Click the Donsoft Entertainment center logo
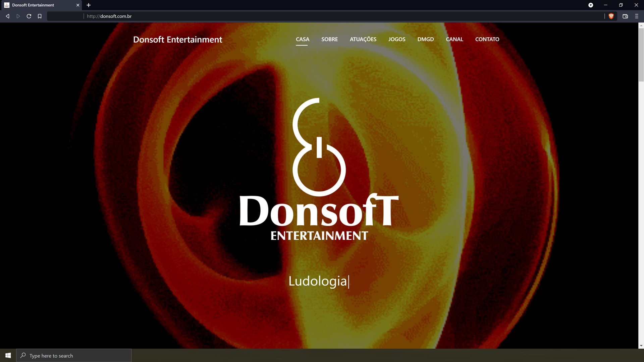This screenshot has width=644, height=362. [319, 169]
